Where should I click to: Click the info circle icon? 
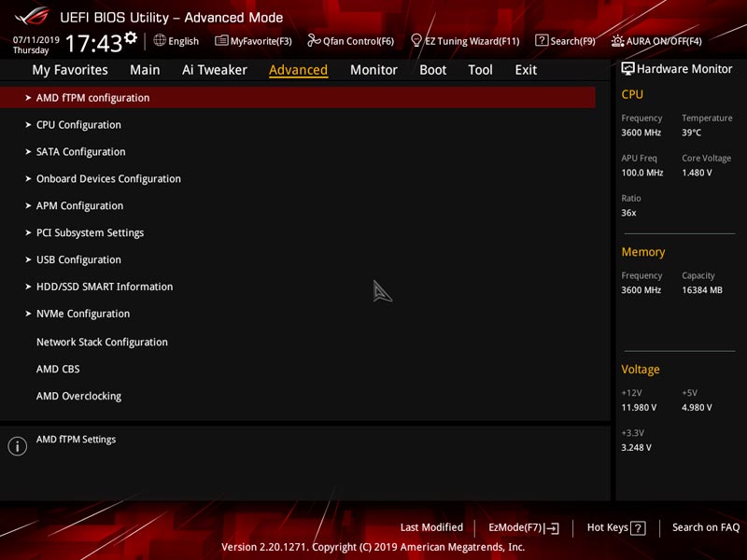tap(17, 446)
